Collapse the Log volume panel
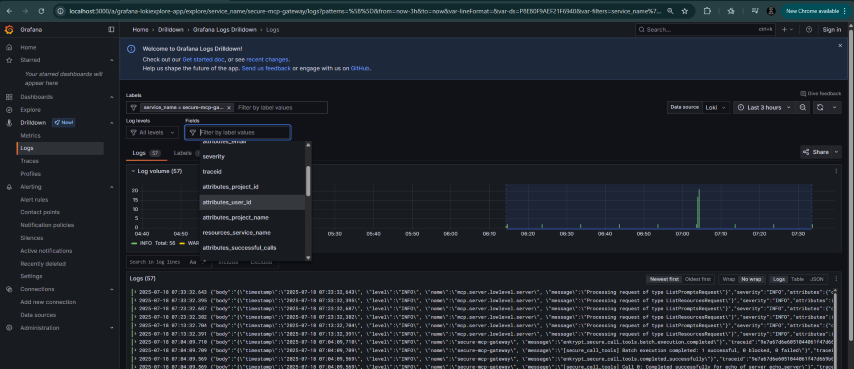The image size is (854, 369). click(x=133, y=171)
